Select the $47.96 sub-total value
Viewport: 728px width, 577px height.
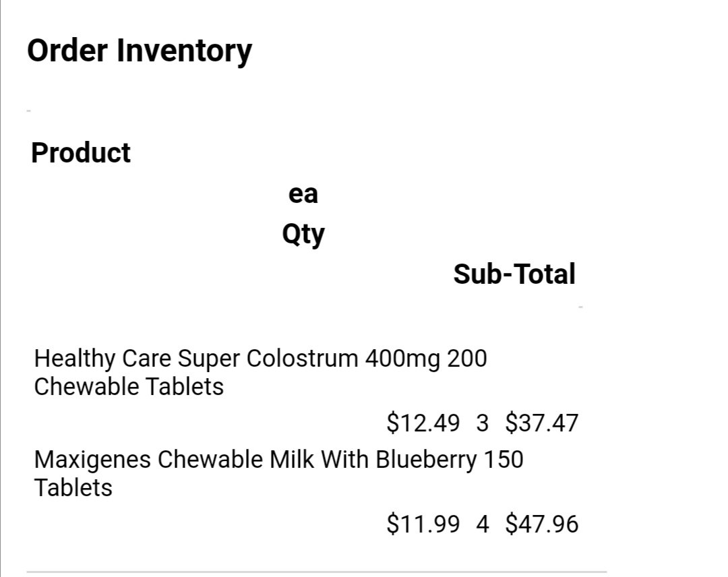[x=542, y=524]
